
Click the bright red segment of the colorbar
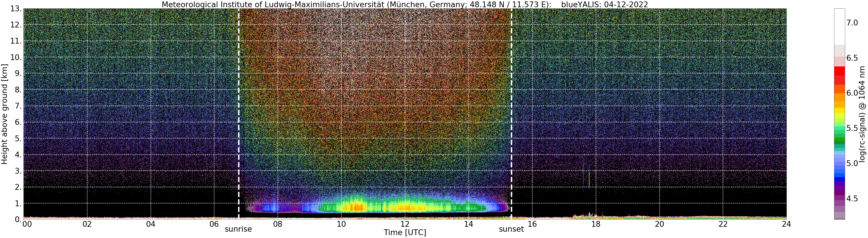point(839,71)
